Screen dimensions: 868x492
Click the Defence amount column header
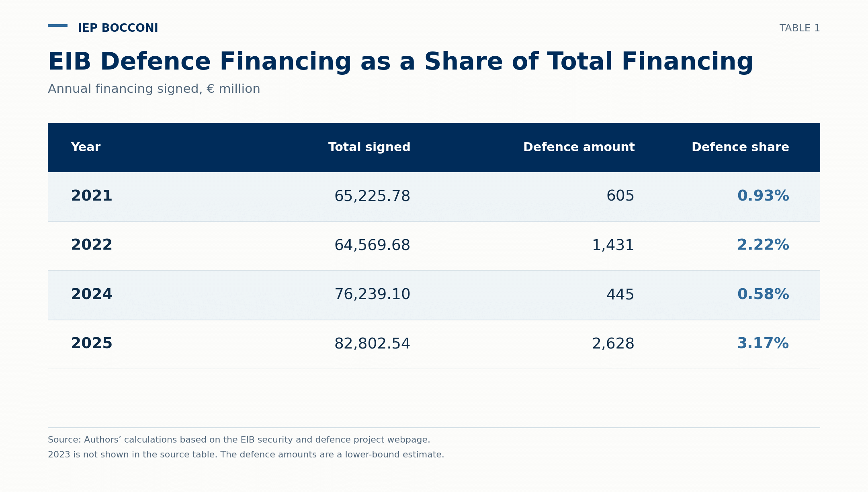click(579, 148)
